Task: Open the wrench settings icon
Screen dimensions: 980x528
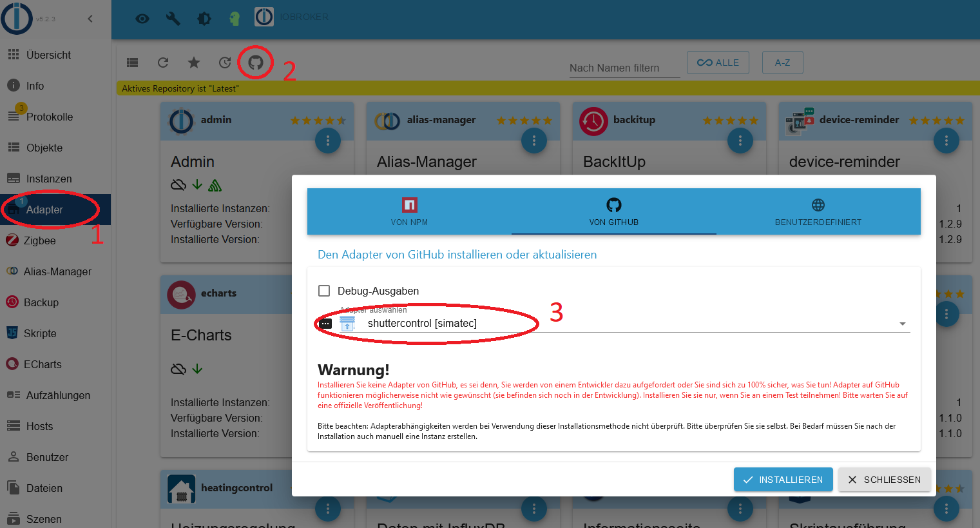Action: click(173, 19)
